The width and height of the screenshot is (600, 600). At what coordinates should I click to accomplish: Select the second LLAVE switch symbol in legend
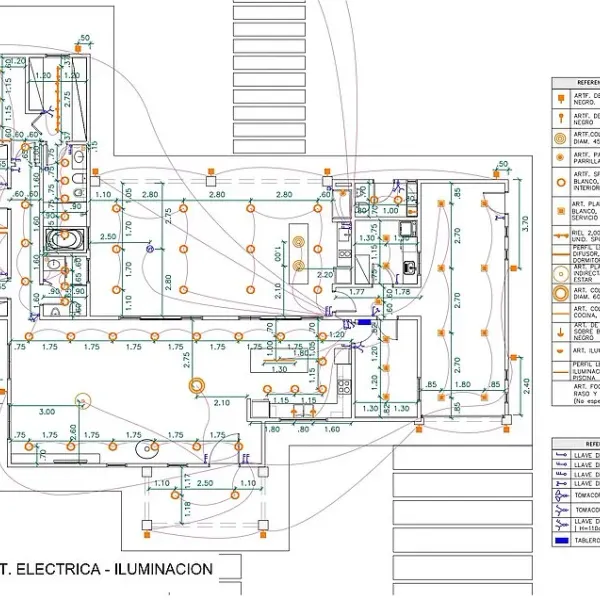click(x=561, y=464)
